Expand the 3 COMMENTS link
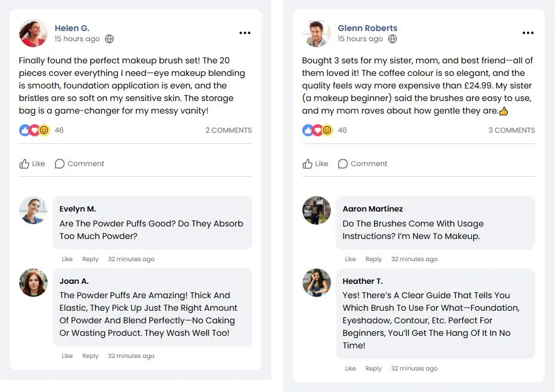The image size is (555, 392). (x=512, y=130)
